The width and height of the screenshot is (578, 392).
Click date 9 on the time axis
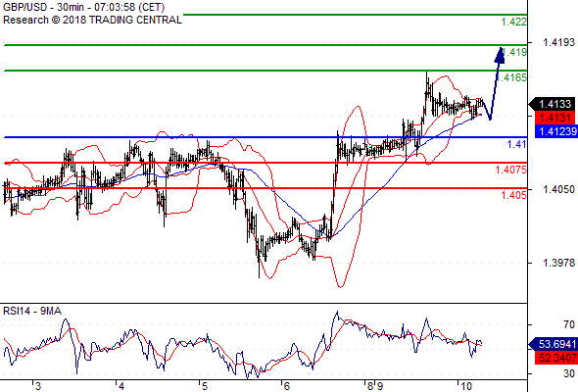[x=380, y=386]
